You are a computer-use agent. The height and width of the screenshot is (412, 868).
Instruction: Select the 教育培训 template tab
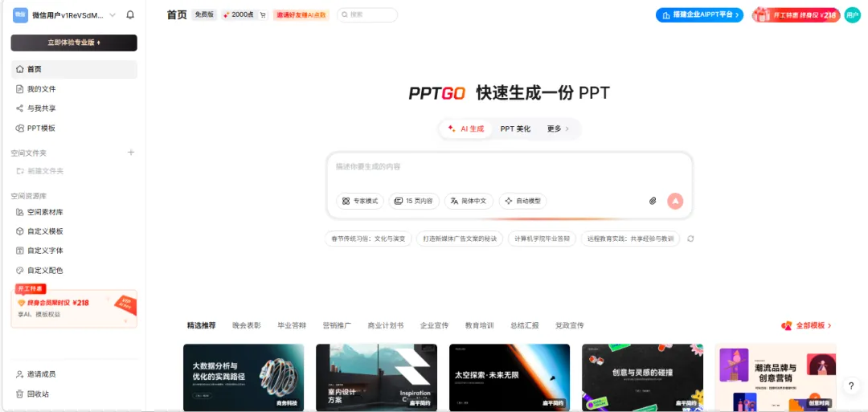click(x=479, y=325)
